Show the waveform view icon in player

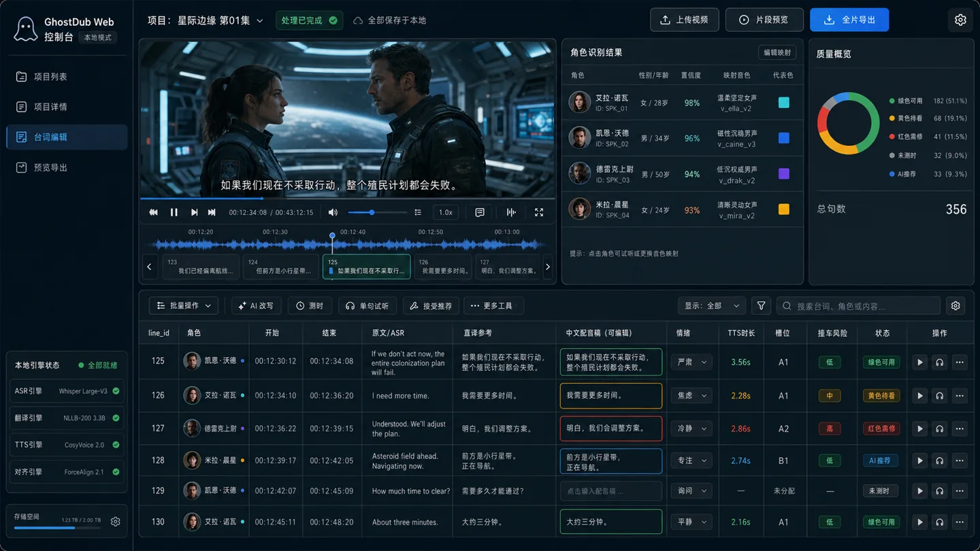tap(511, 212)
